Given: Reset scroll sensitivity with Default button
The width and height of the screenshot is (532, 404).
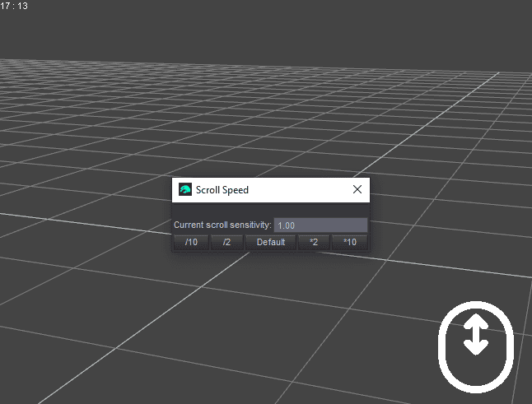Looking at the screenshot, I should pyautogui.click(x=270, y=242).
